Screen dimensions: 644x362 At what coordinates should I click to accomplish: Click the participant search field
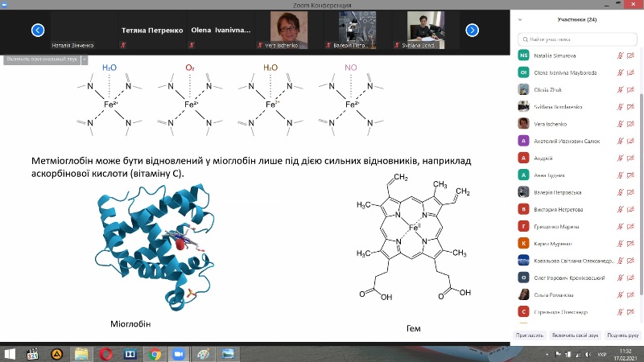[578, 38]
